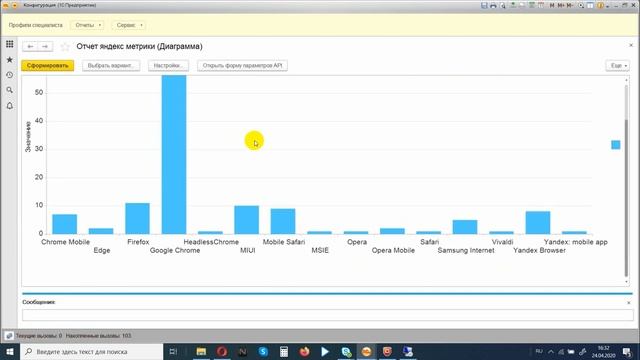The height and width of the screenshot is (360, 640).
Task: Click the blue legend color square
Action: click(x=616, y=145)
